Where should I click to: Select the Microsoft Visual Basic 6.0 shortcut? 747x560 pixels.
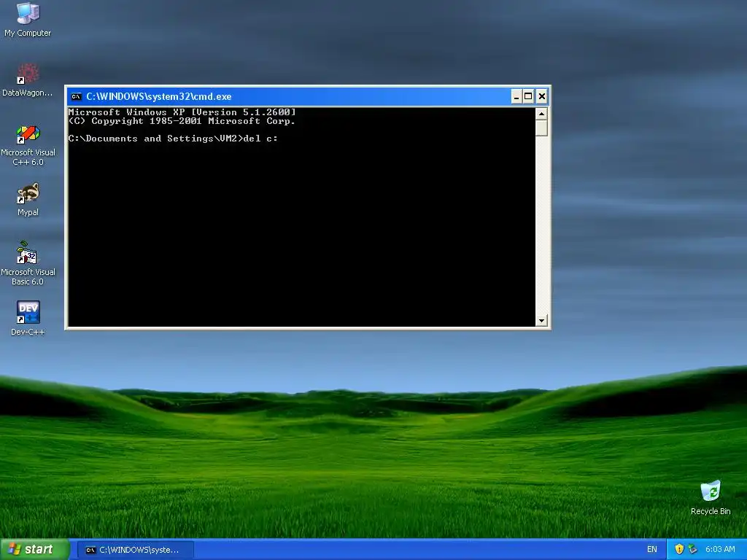click(x=28, y=263)
